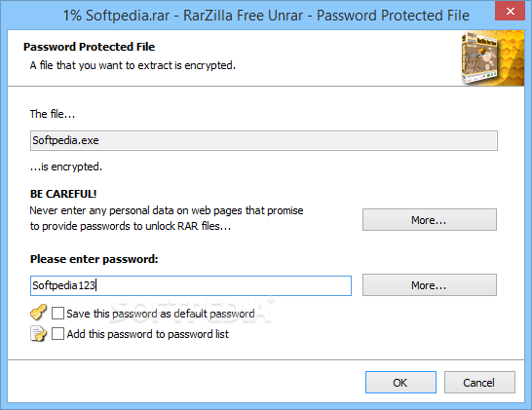Click the gold key icon
532x410 pixels.
pyautogui.click(x=38, y=313)
